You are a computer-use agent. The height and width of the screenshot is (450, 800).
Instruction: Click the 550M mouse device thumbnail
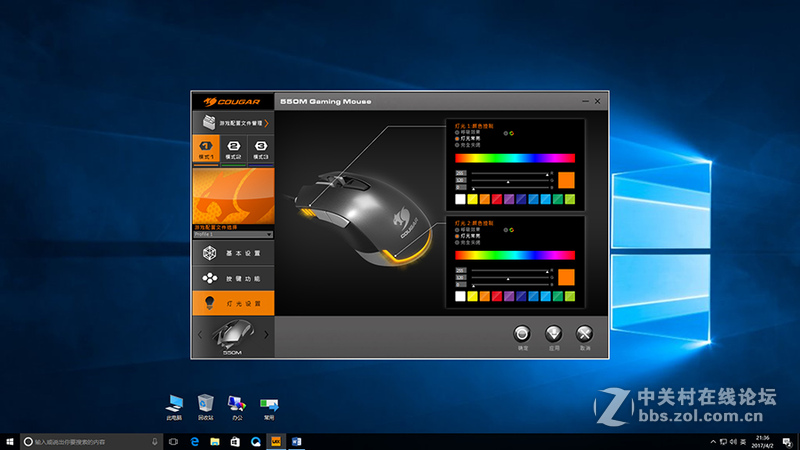click(232, 335)
